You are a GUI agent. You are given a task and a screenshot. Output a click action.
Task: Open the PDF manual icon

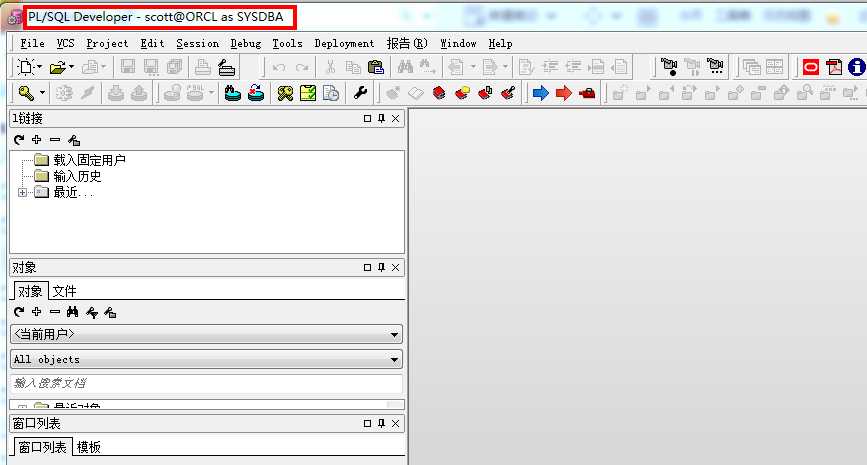834,67
